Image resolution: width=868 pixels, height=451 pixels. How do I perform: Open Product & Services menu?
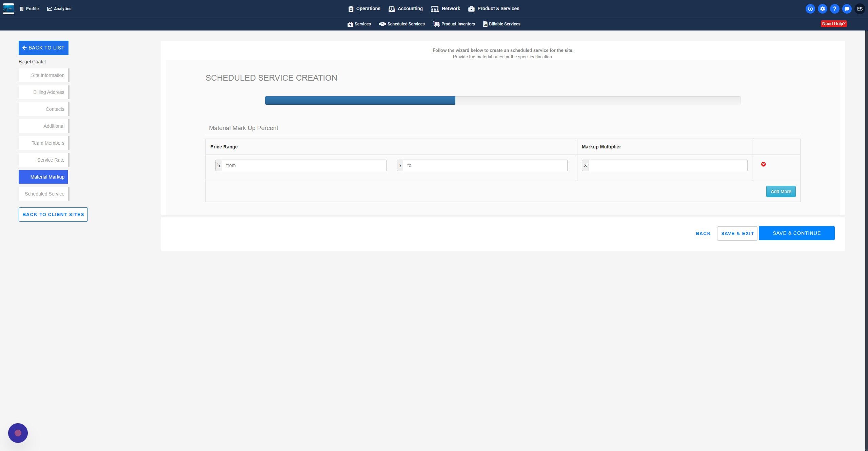click(x=494, y=8)
